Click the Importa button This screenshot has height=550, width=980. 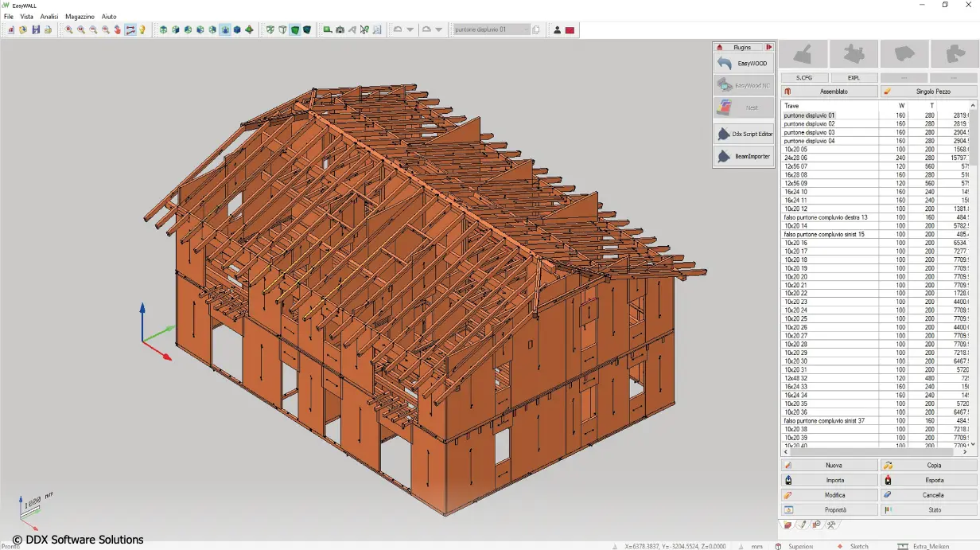point(830,480)
